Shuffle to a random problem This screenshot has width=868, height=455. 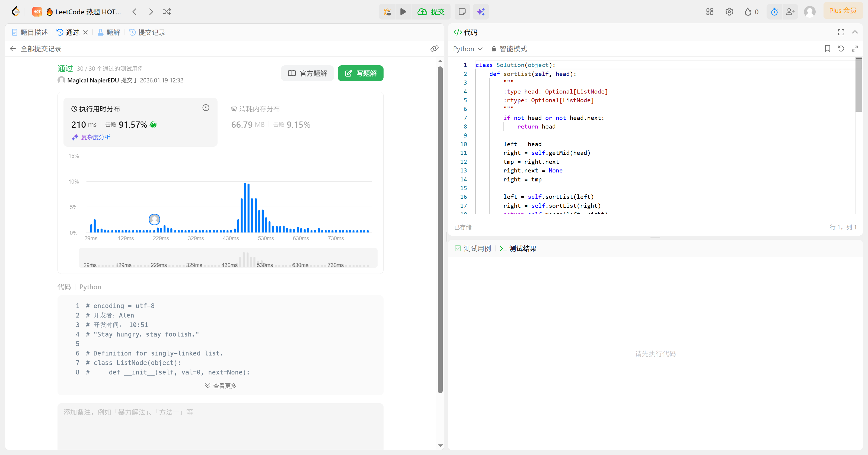pos(167,12)
